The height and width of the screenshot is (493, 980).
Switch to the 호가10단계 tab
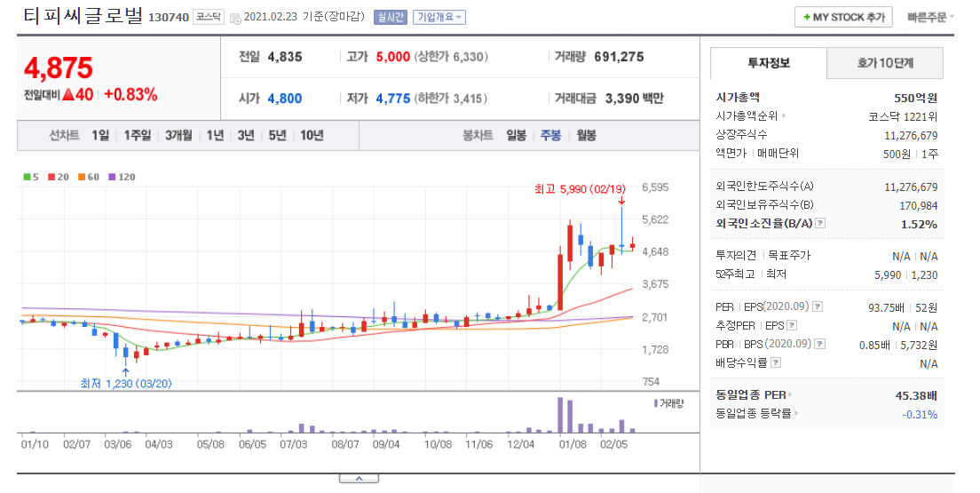click(x=885, y=63)
